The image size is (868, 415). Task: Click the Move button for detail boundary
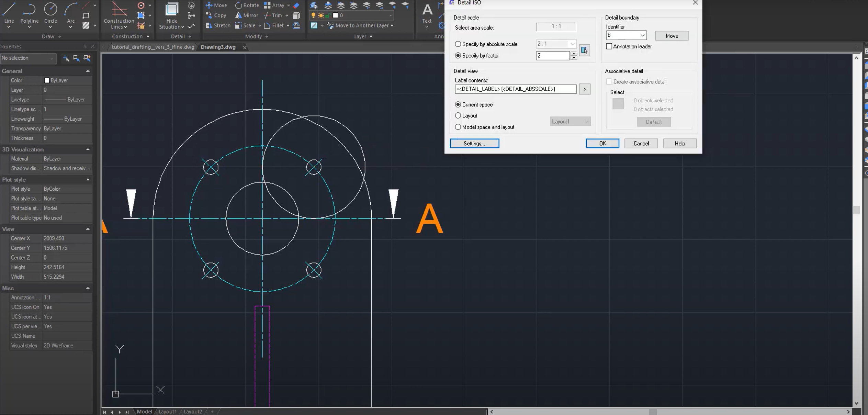[672, 36]
